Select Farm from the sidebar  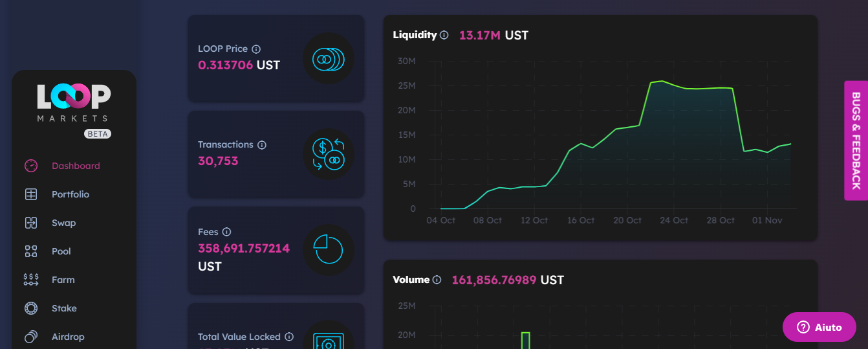[63, 280]
